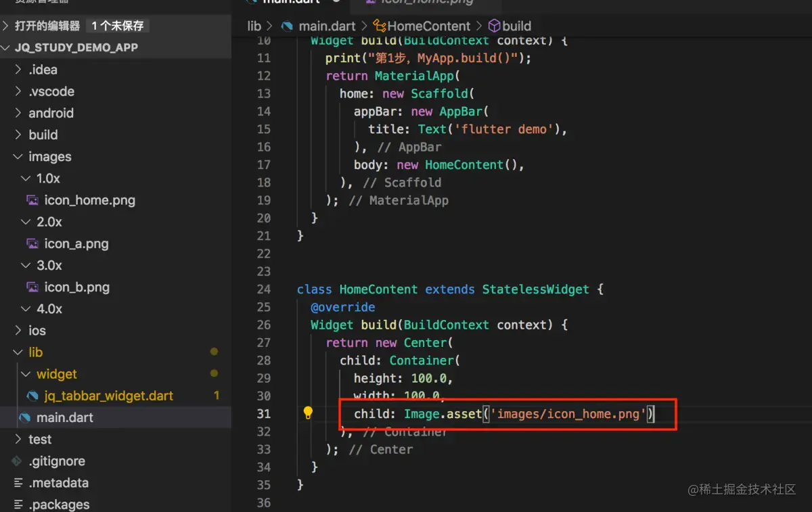812x512 pixels.
Task: Collapse the 3.0x folder
Action: [x=26, y=265]
